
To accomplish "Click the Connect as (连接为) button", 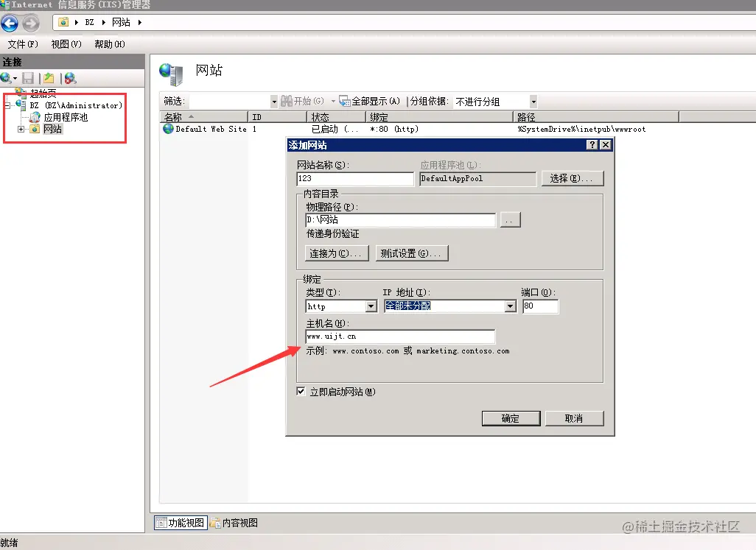I will point(337,253).
